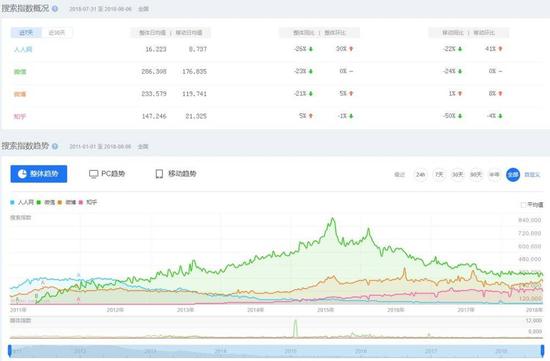The height and width of the screenshot is (361, 550).
Task: Click 知乎 移动环比 down arrow
Action: point(500,116)
